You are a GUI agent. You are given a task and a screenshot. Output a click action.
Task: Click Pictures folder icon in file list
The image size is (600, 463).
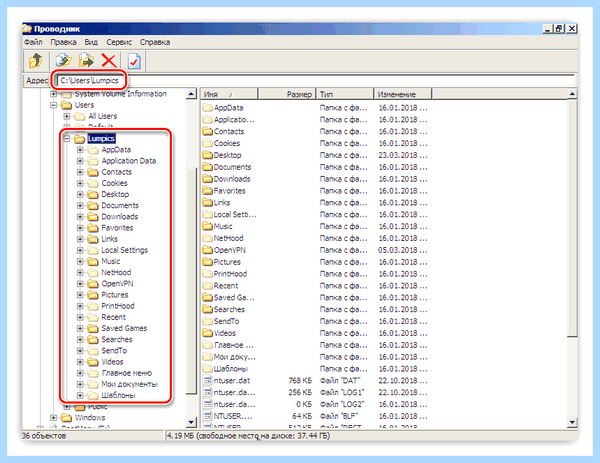(207, 262)
